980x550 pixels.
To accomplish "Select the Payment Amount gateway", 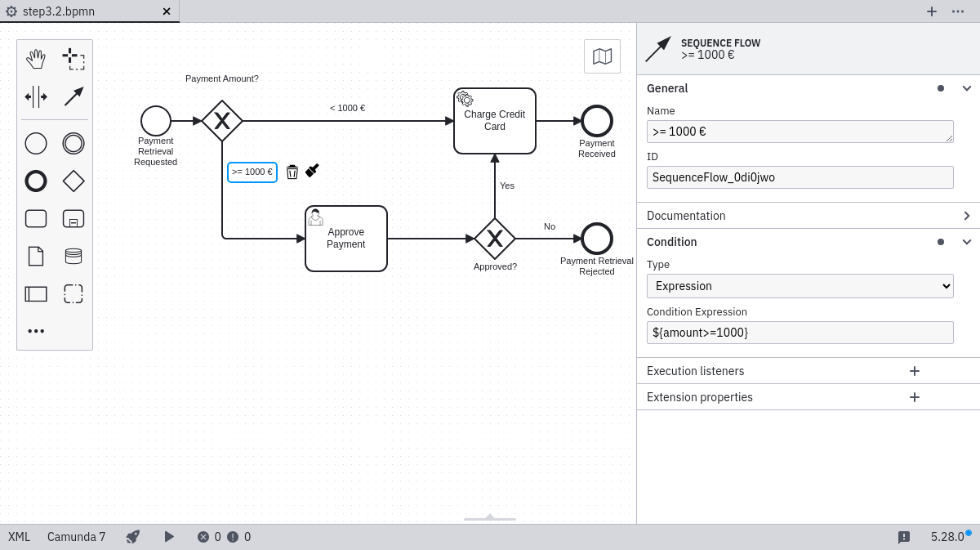I will pyautogui.click(x=222, y=121).
